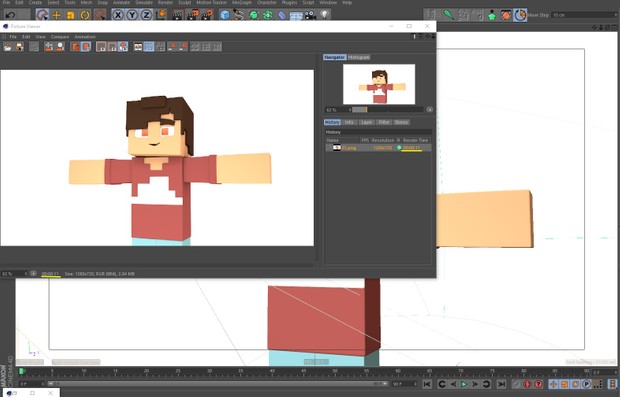Click the green Play Forwards button
The height and width of the screenshot is (397, 620).
[x=464, y=384]
